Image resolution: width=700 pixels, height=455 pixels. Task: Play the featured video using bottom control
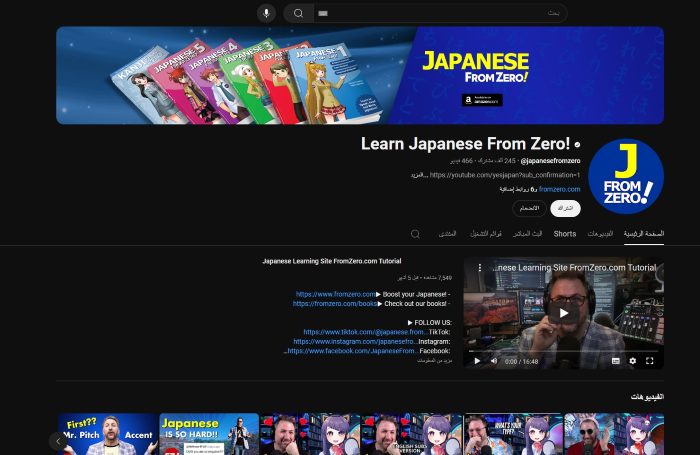coord(477,360)
